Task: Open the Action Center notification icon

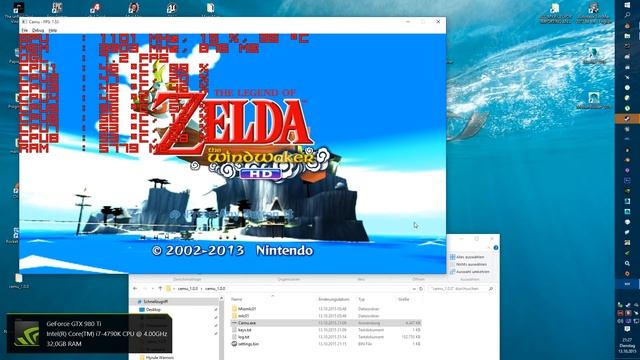Action: pyautogui.click(x=627, y=329)
